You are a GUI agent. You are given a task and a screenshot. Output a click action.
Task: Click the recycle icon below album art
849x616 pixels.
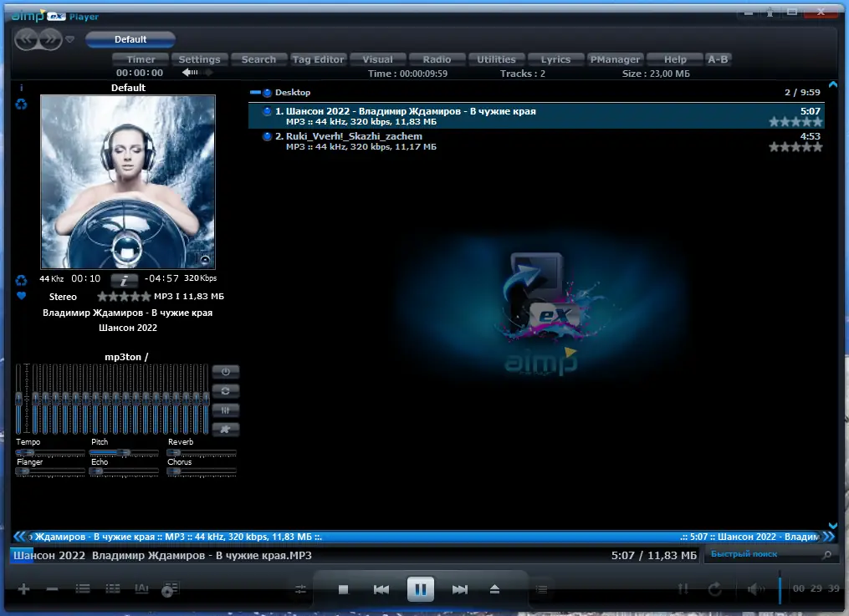[x=21, y=280]
